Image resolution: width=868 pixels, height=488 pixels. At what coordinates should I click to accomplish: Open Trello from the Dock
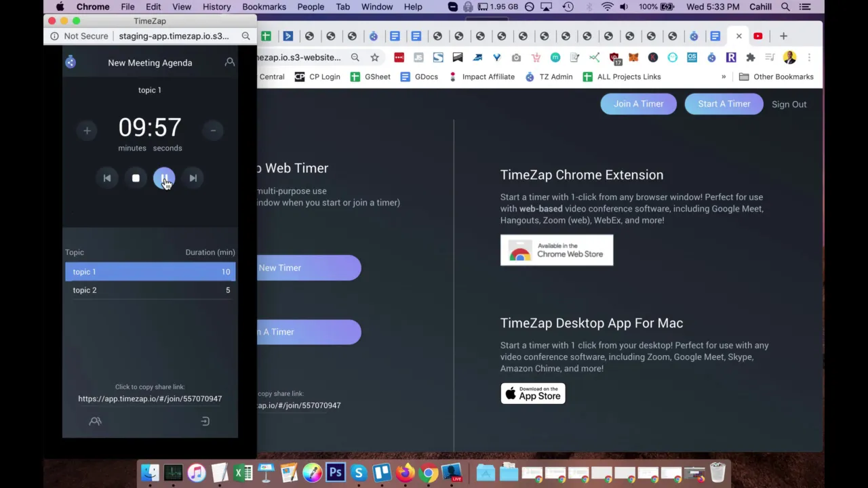[382, 472]
